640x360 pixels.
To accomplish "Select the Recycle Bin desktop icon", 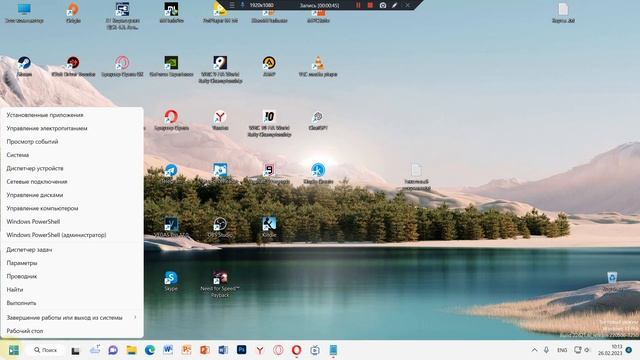I will [612, 281].
